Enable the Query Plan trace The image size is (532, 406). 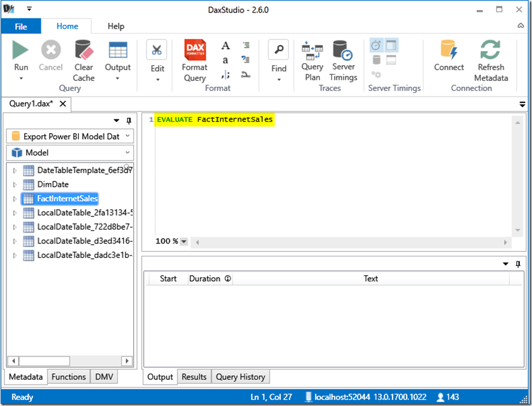click(312, 61)
